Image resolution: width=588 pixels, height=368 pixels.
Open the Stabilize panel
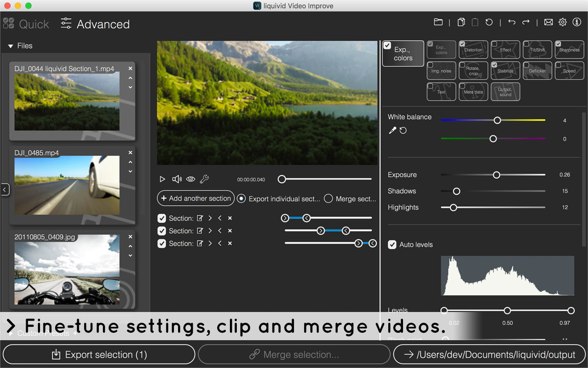pos(505,70)
